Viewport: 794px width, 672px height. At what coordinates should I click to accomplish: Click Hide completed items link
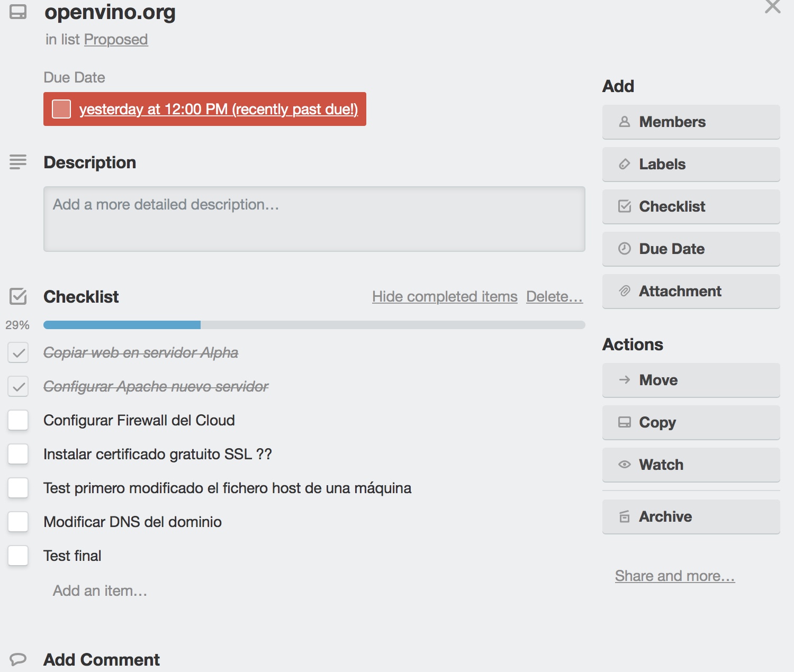coord(445,296)
